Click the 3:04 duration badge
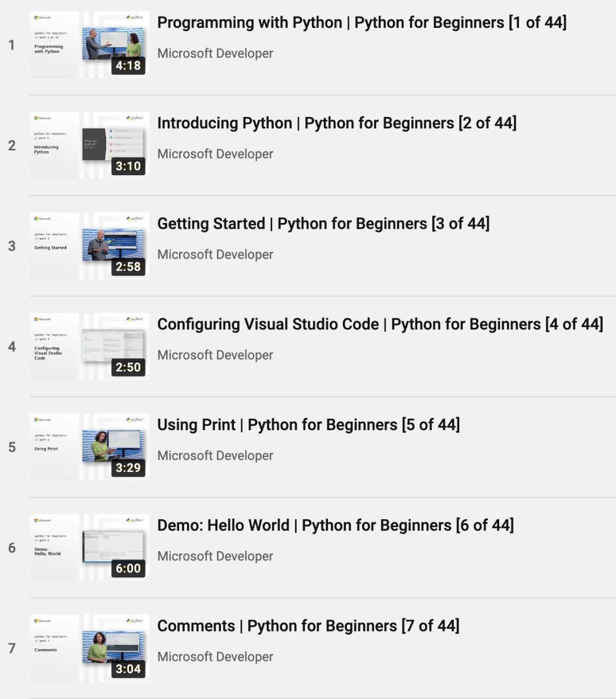 click(x=128, y=669)
